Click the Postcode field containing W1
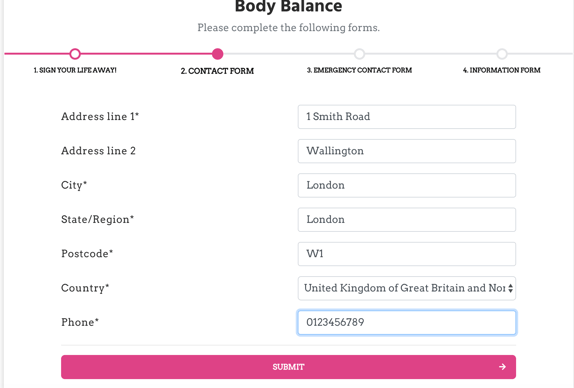 [x=407, y=254]
